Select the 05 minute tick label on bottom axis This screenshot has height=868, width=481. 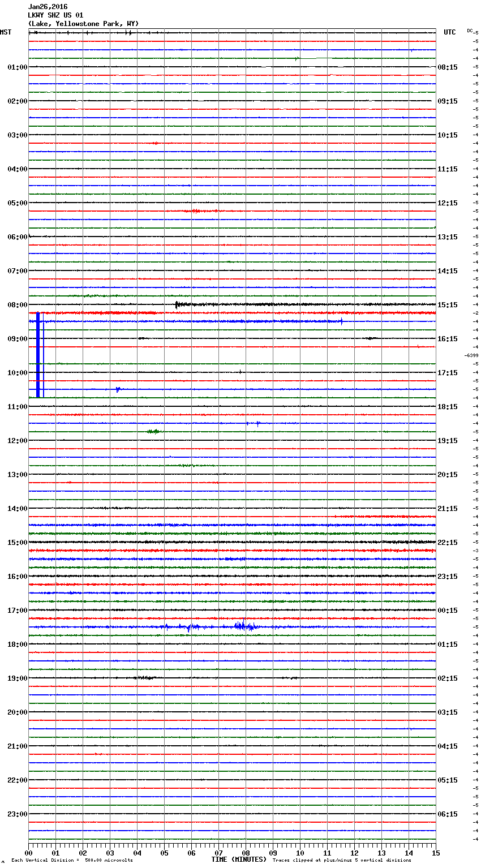[164, 853]
